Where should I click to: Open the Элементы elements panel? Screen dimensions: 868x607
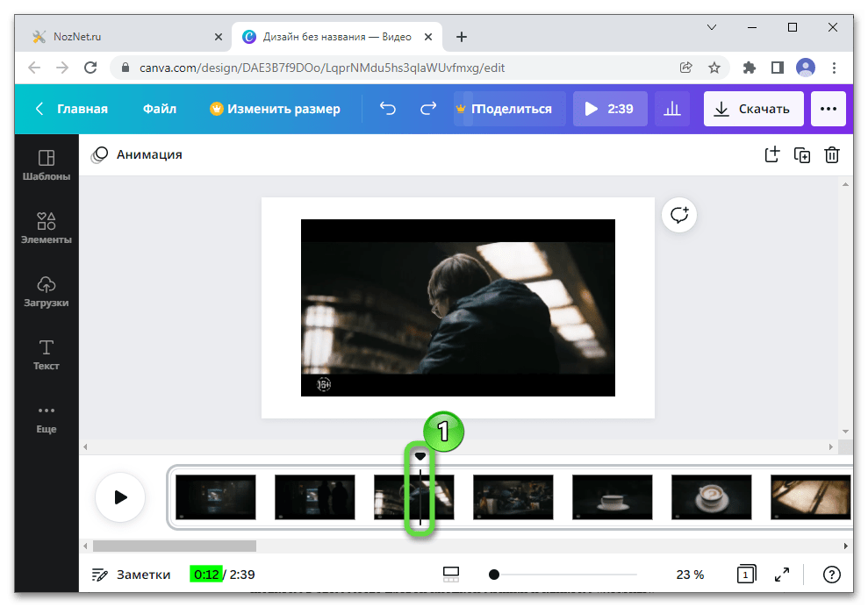47,227
